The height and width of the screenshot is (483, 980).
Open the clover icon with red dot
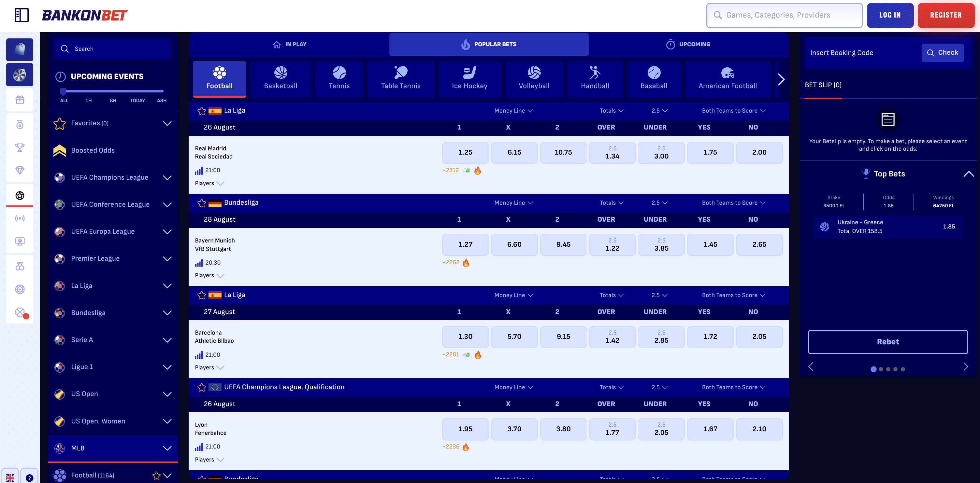[20, 312]
